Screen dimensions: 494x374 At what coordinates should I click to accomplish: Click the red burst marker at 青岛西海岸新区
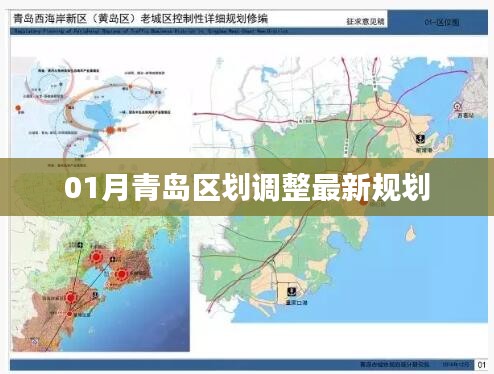click(x=71, y=297)
